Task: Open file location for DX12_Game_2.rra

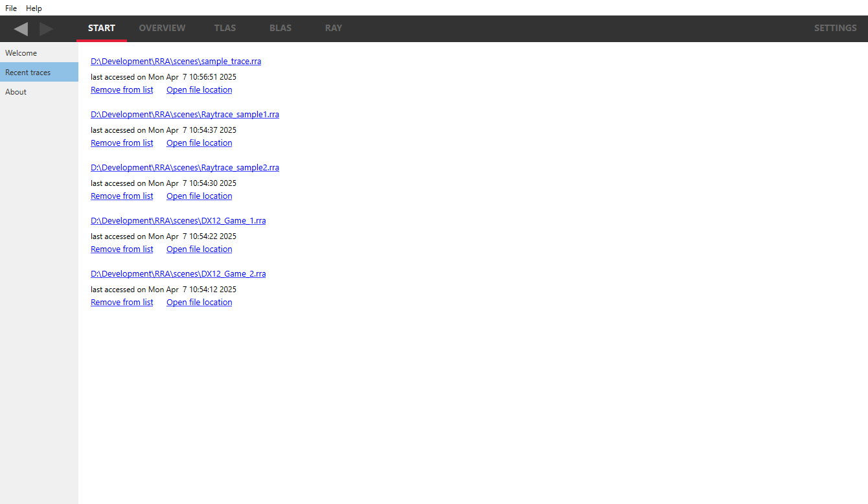Action: [x=199, y=303]
